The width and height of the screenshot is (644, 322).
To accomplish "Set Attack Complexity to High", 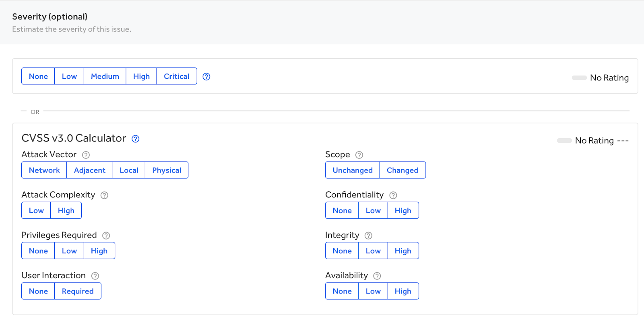I will 66,211.
